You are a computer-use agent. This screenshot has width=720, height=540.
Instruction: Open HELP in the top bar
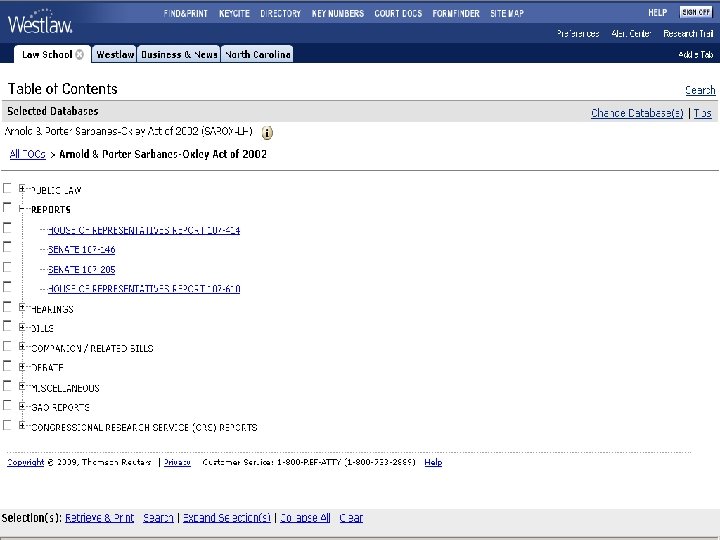[x=658, y=13]
